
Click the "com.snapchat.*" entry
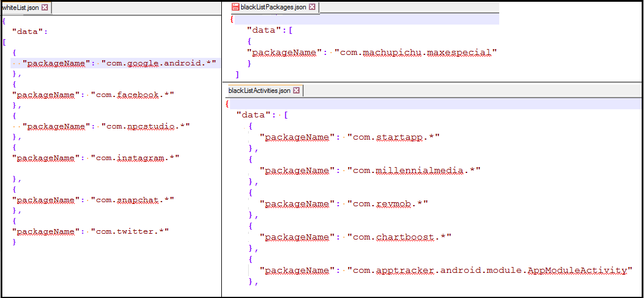[x=133, y=200]
